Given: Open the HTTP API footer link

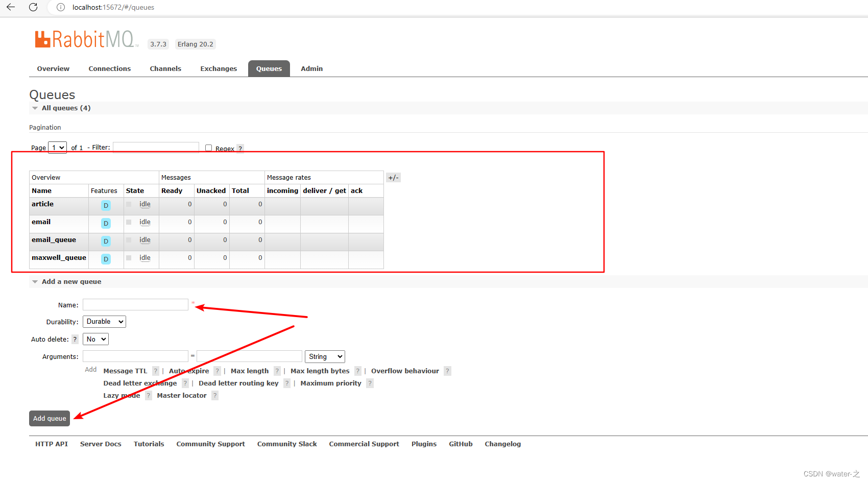Looking at the screenshot, I should pos(52,444).
